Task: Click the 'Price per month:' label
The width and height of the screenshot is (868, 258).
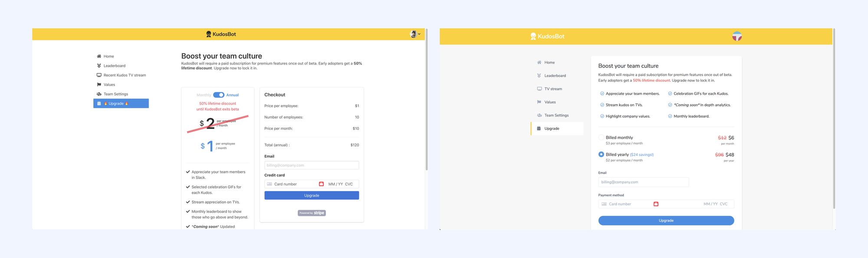Action: [x=278, y=129]
